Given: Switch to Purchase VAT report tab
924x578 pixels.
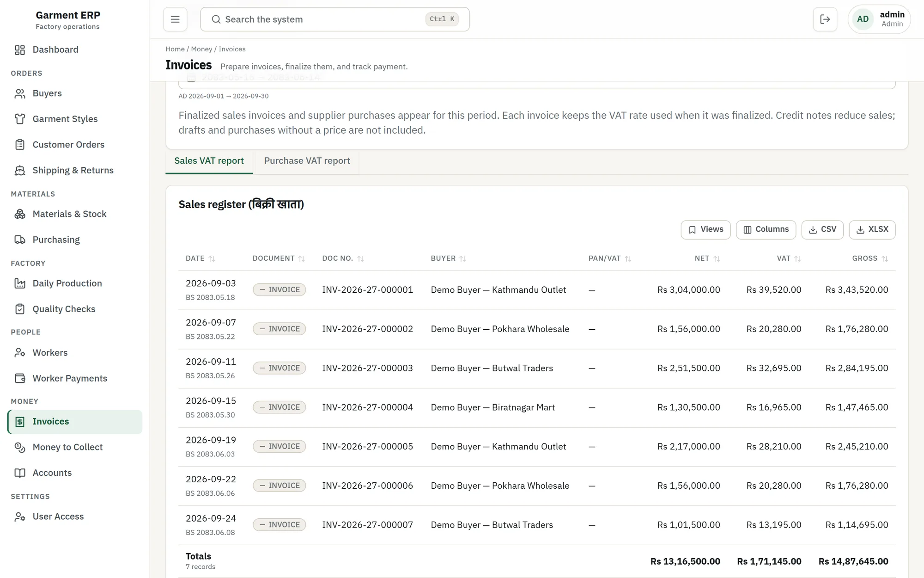Looking at the screenshot, I should click(x=307, y=161).
